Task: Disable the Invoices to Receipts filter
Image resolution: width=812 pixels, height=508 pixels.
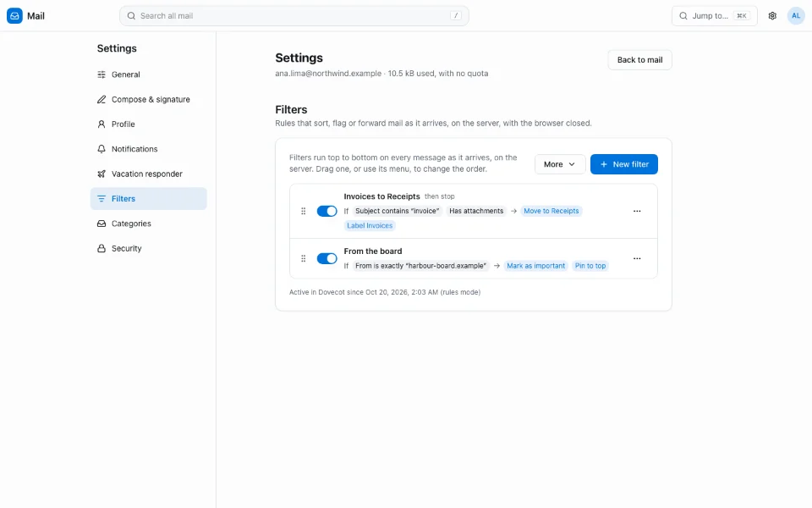Action: (x=326, y=211)
